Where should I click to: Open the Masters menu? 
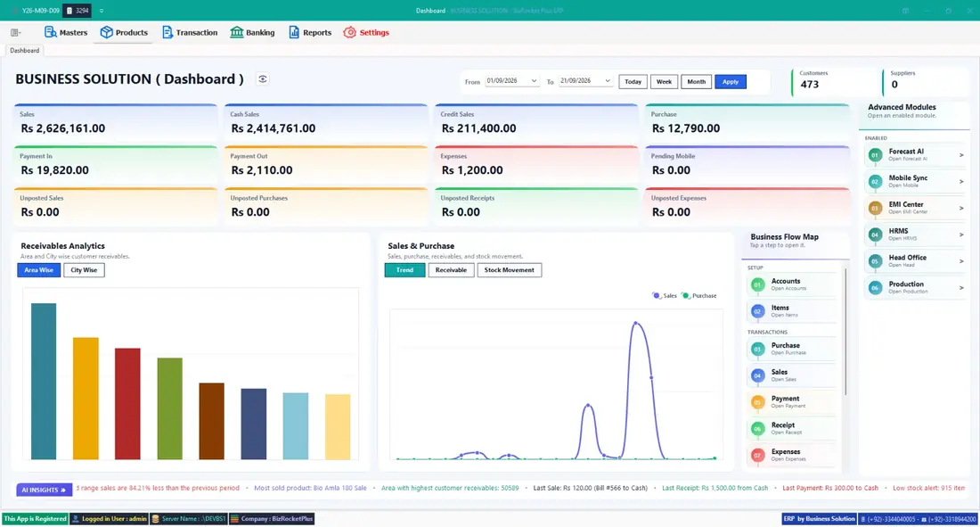coord(66,32)
